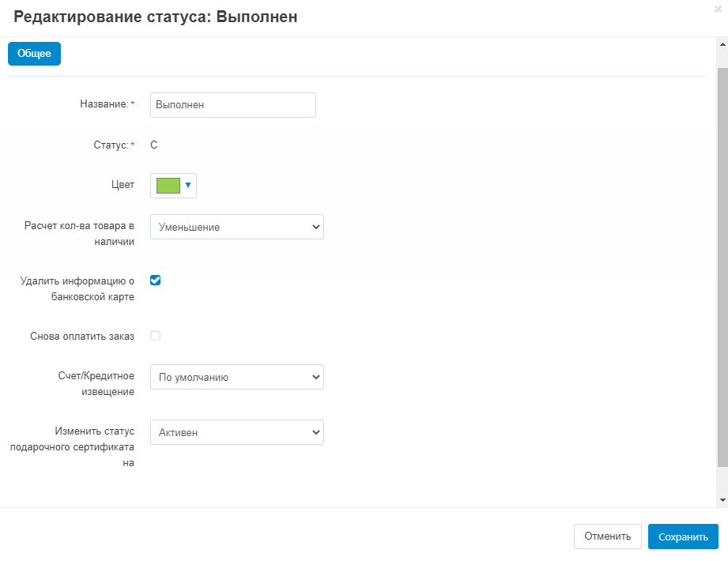Open the Общее tab
This screenshot has height=561, width=728.
(x=34, y=54)
